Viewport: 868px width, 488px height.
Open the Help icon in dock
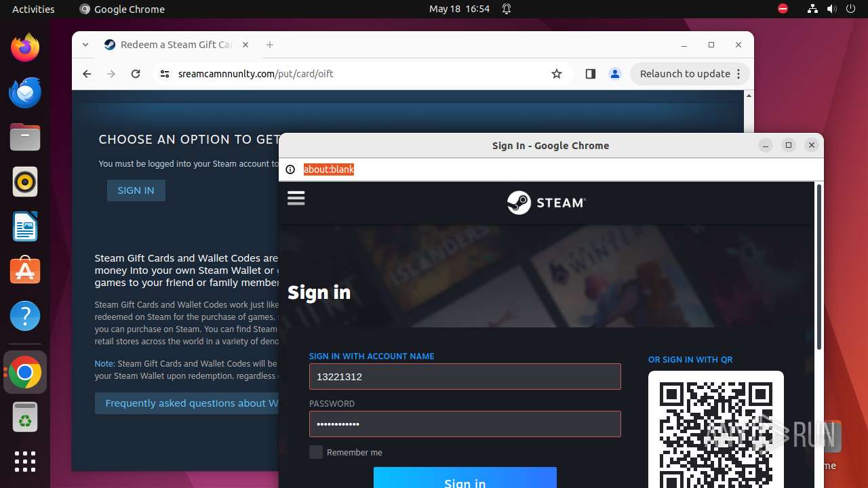click(x=25, y=316)
